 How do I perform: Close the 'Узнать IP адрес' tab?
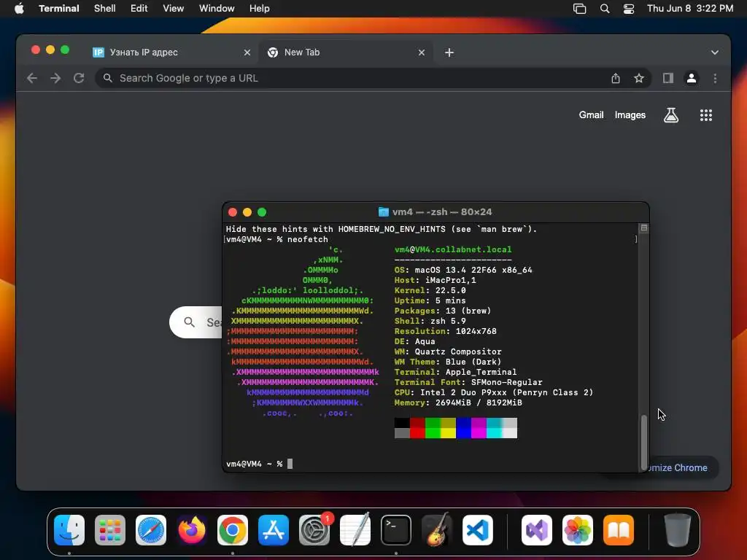click(x=247, y=52)
